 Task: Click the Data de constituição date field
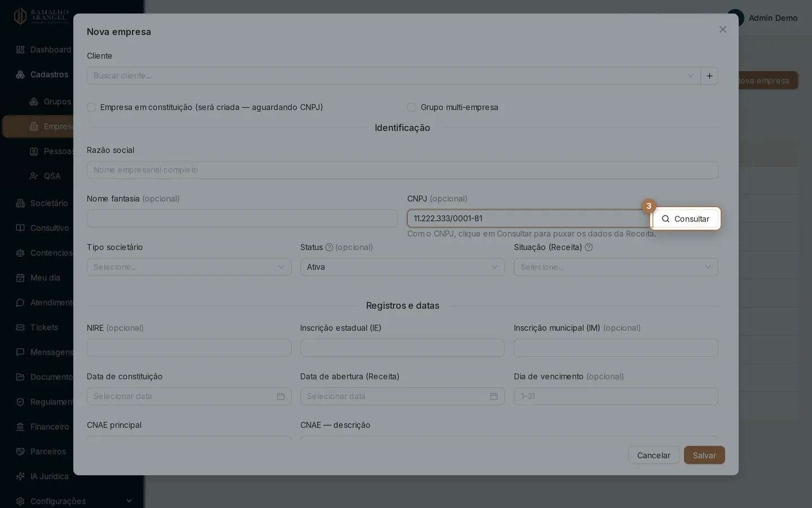[x=189, y=396]
